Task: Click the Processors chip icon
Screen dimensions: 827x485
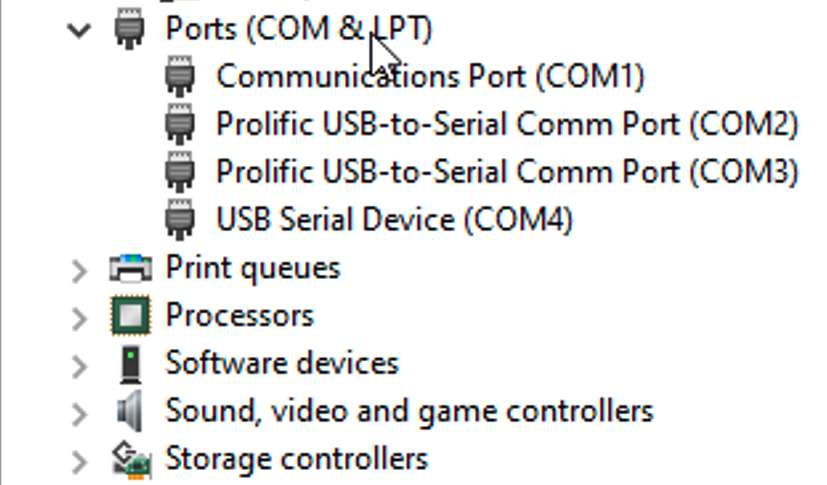Action: tap(131, 316)
